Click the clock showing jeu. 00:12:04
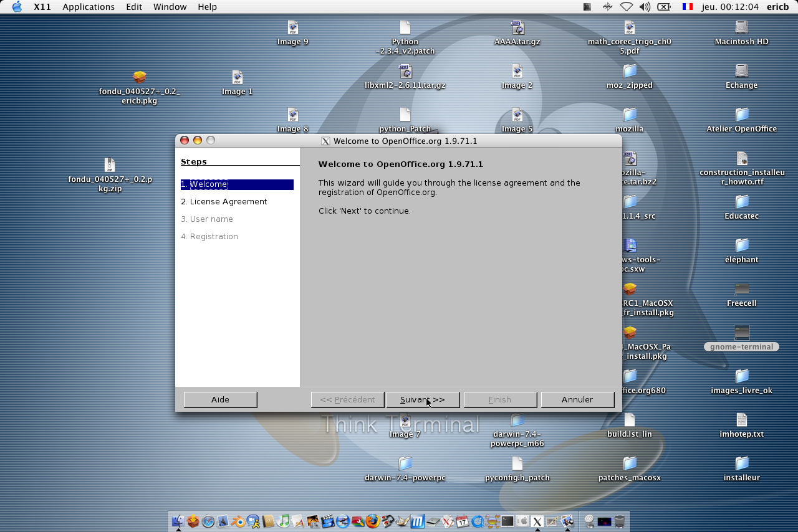This screenshot has width=798, height=532. pos(730,7)
